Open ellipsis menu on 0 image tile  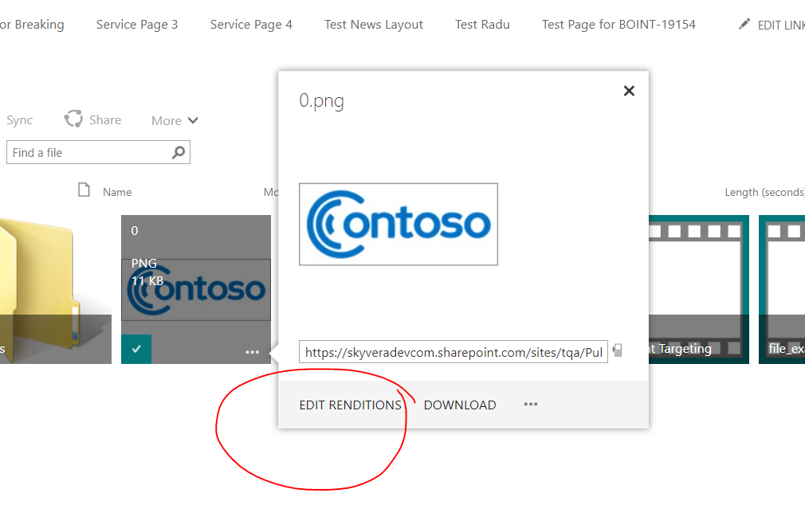tap(253, 352)
